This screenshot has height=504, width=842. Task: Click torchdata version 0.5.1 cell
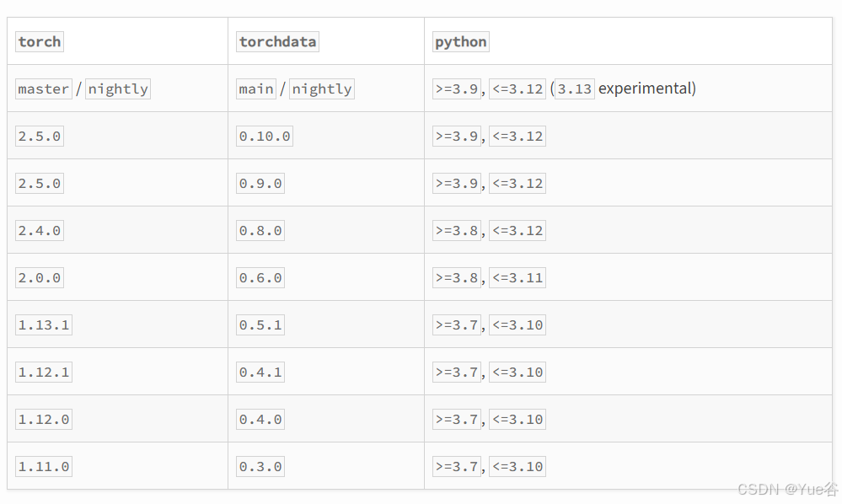point(260,325)
